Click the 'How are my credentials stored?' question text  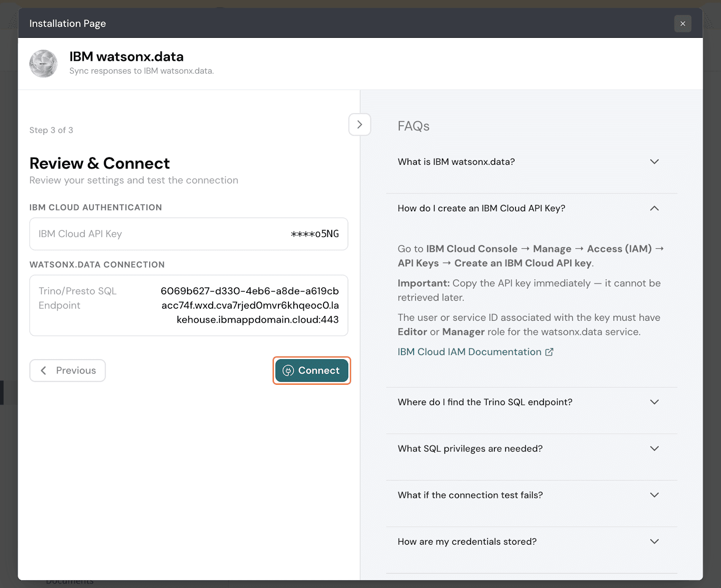coord(467,542)
